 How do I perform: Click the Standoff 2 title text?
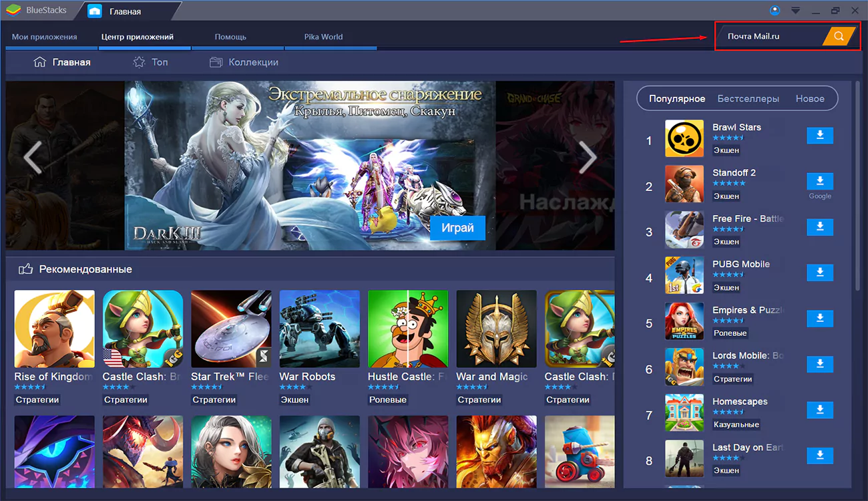(734, 172)
